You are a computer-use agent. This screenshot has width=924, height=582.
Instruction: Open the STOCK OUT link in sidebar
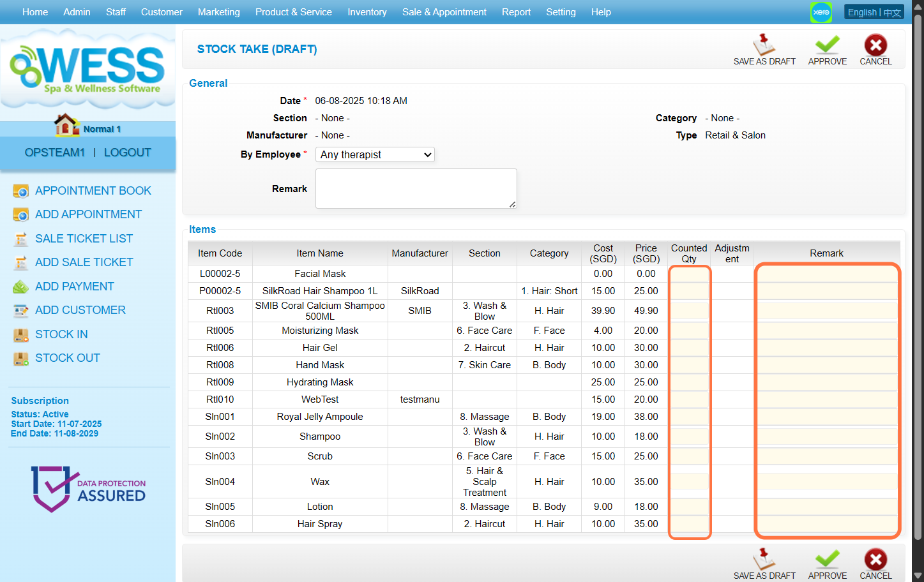point(68,358)
